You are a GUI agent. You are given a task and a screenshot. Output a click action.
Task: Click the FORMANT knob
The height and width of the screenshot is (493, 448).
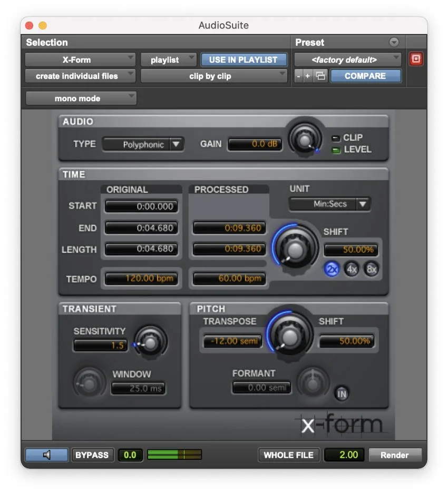(313, 383)
